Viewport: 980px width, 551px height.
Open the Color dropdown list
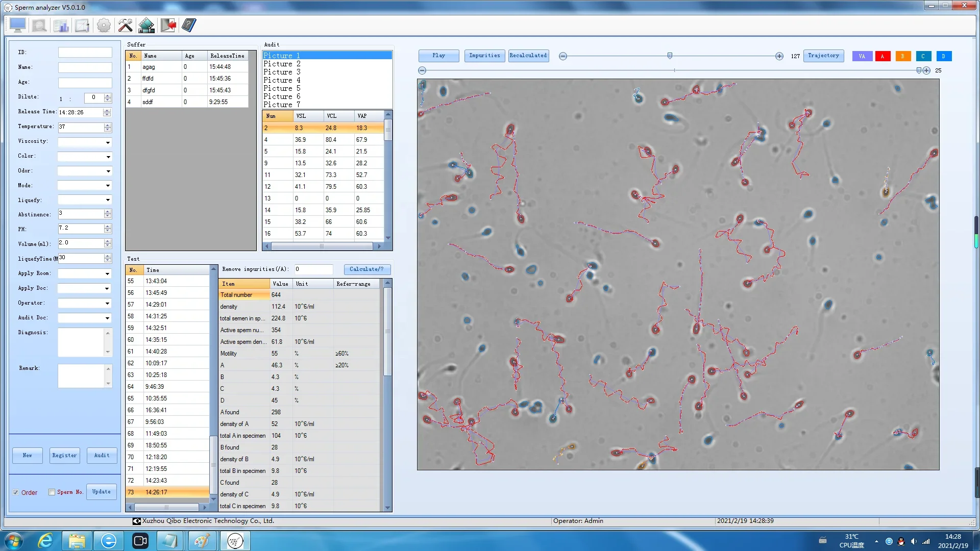click(108, 157)
